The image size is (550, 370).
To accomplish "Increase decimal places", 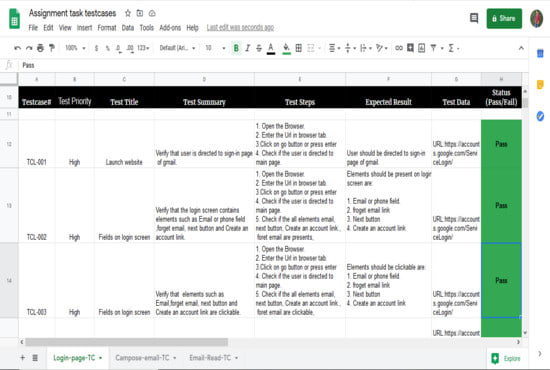I will (130, 48).
